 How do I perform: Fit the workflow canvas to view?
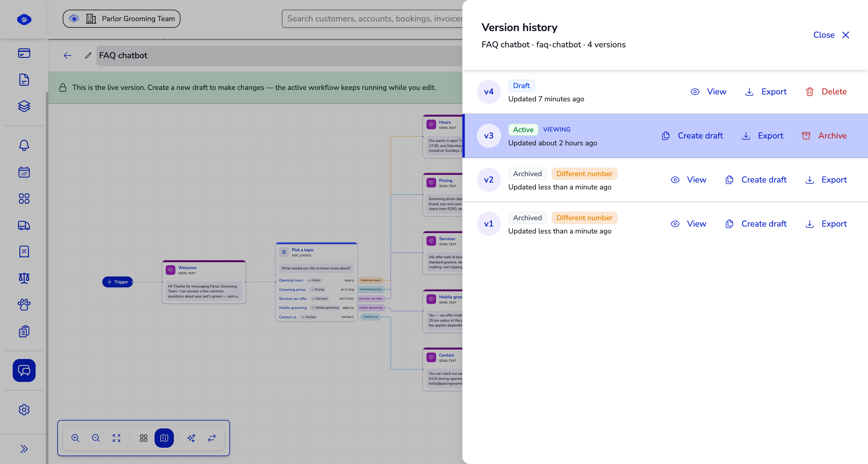116,438
